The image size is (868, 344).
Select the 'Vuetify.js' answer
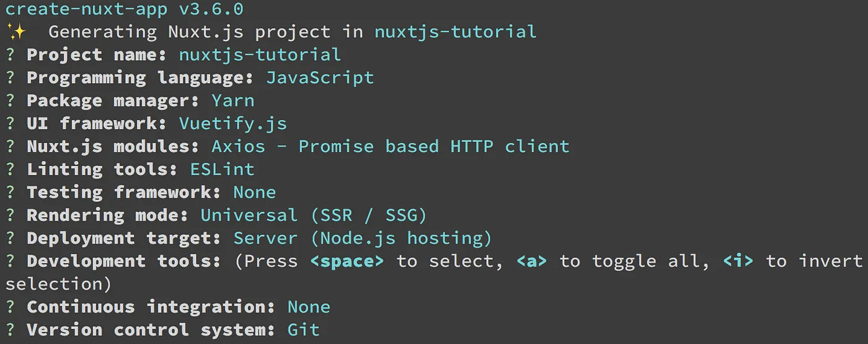point(233,123)
